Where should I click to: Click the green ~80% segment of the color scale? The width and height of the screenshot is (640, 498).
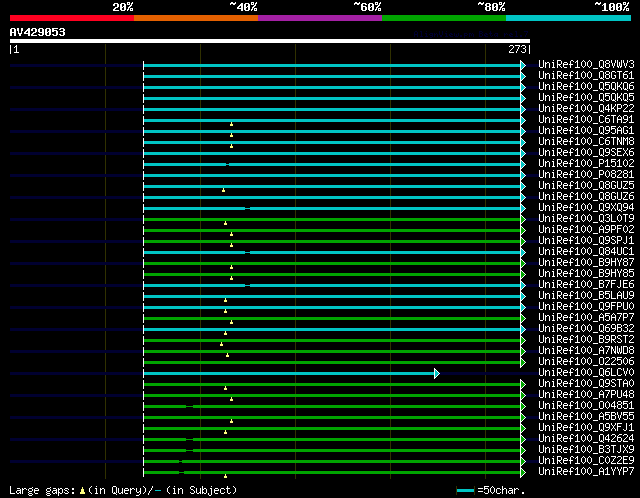(444, 18)
